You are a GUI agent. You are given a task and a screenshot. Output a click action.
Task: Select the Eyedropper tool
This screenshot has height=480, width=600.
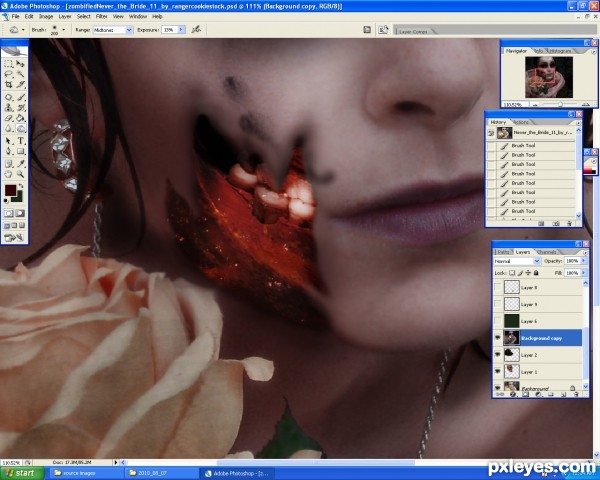pos(20,164)
